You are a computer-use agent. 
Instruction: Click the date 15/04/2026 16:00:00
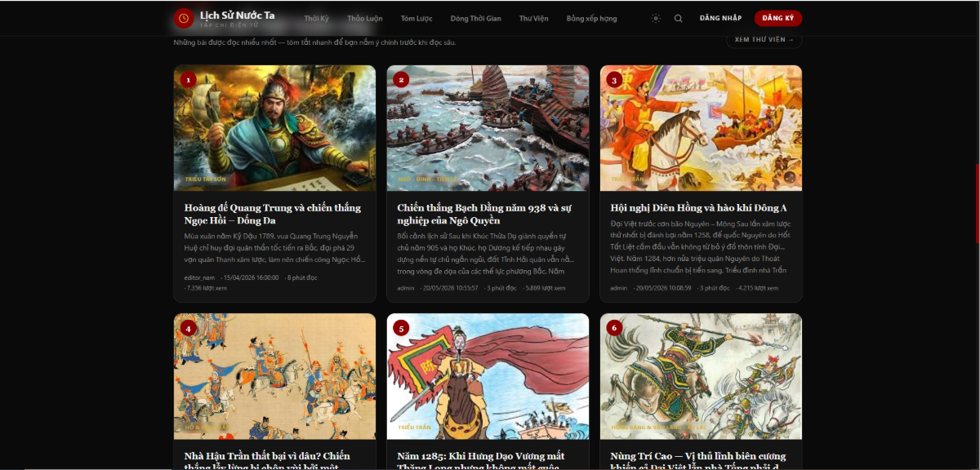[x=252, y=277]
